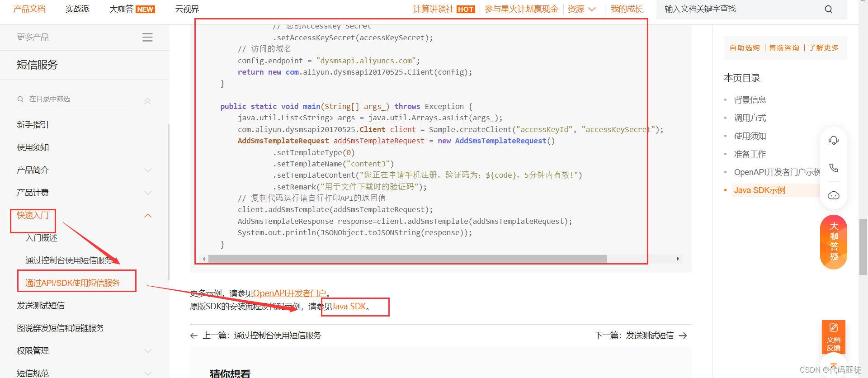Screen dimensions: 868x378
Task: Open 计算讲谈社 HOT link
Action: [x=444, y=9]
